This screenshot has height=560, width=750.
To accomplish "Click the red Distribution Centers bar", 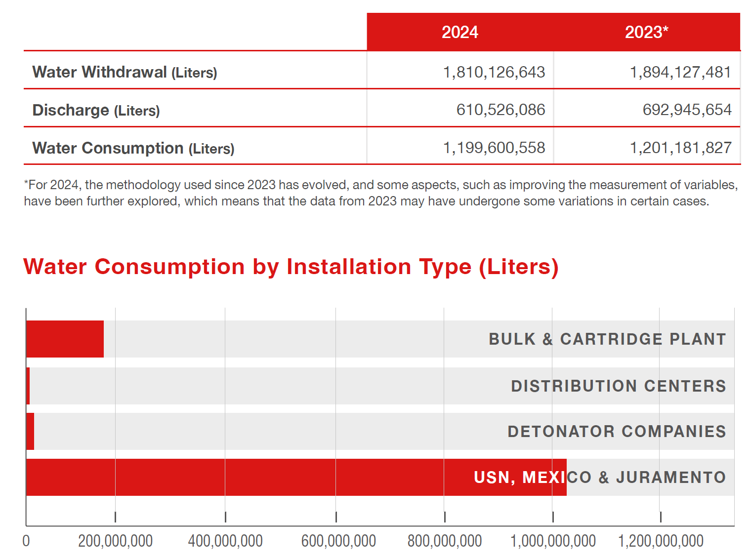I will click(28, 386).
